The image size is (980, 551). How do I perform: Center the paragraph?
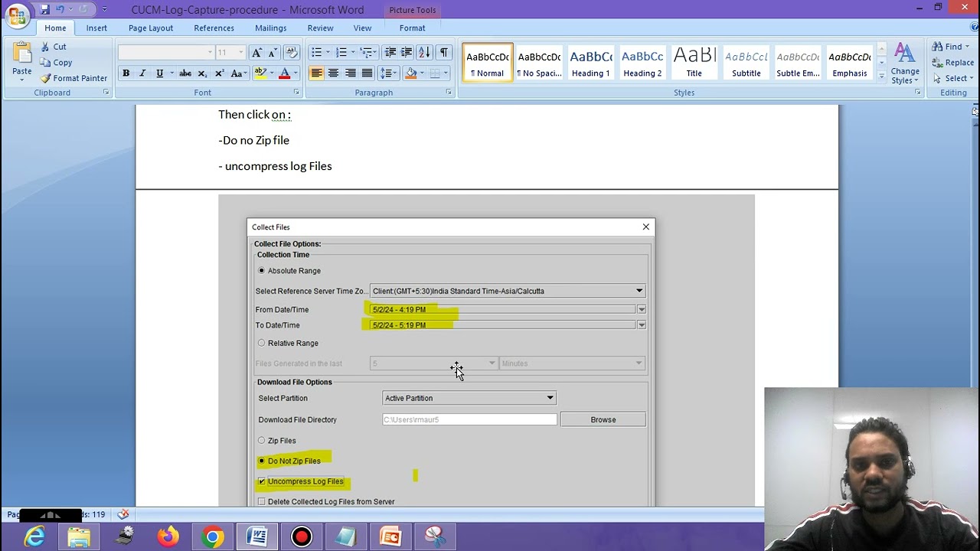(x=333, y=73)
